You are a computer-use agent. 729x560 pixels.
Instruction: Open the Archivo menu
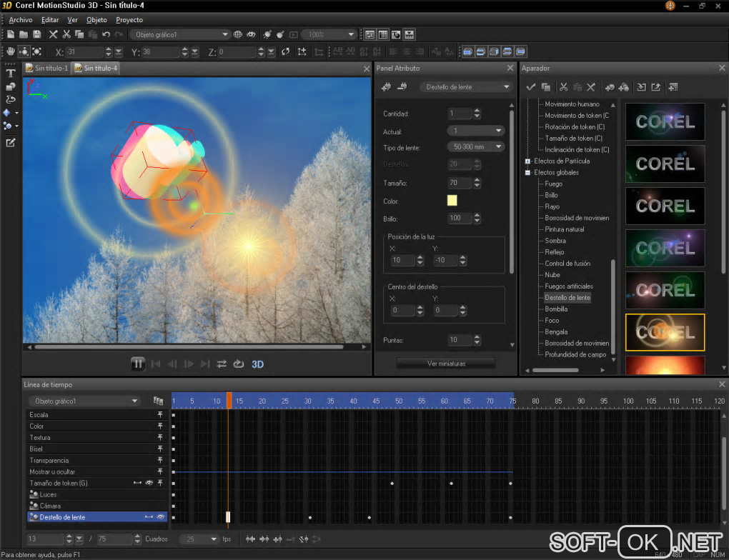coord(21,20)
